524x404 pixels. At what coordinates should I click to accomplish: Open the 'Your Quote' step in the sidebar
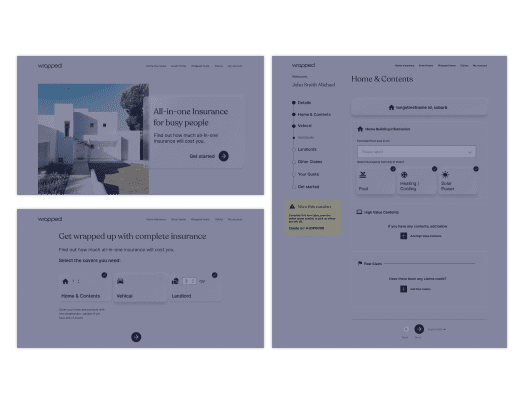pyautogui.click(x=308, y=174)
